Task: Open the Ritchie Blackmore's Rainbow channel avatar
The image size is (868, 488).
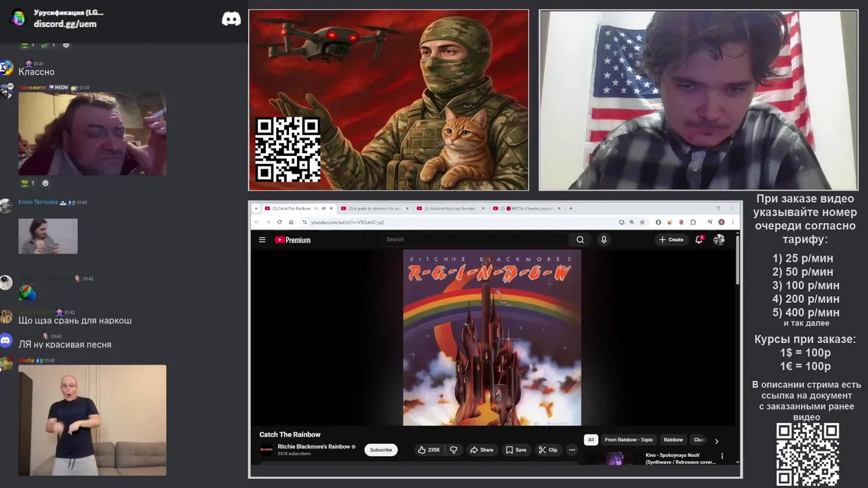Action: (267, 449)
